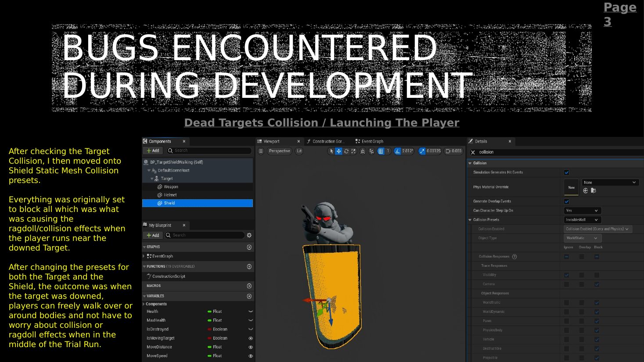Open Can Character Step Up On dropdown
644x362 pixels.
(582, 211)
